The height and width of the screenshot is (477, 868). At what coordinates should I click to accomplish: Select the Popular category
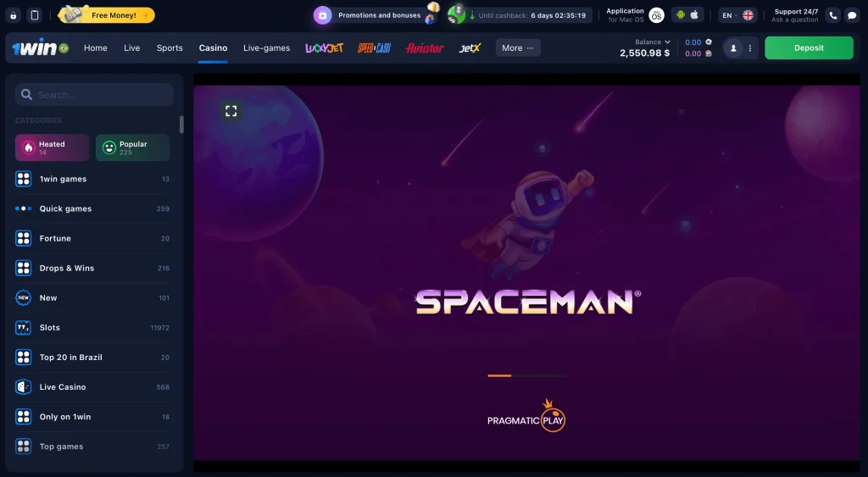[133, 147]
